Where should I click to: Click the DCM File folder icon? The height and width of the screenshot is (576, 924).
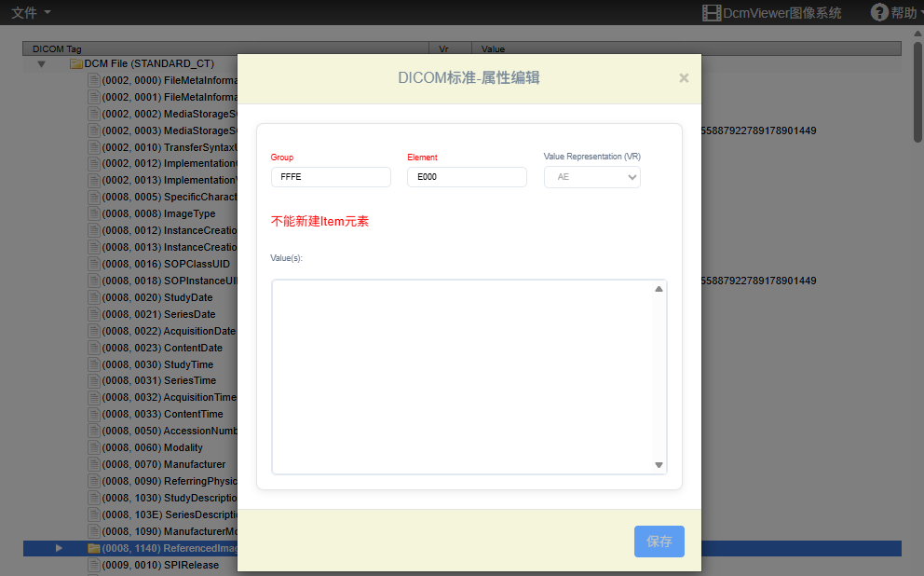[x=76, y=64]
